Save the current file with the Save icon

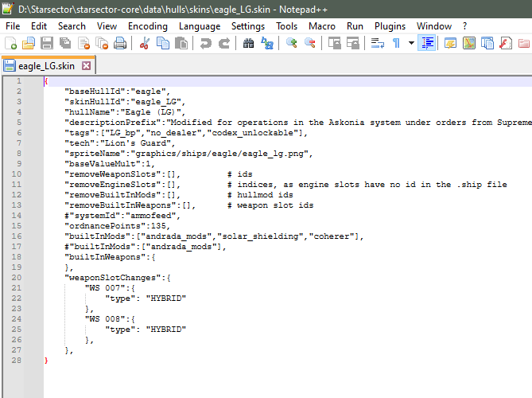coord(47,44)
